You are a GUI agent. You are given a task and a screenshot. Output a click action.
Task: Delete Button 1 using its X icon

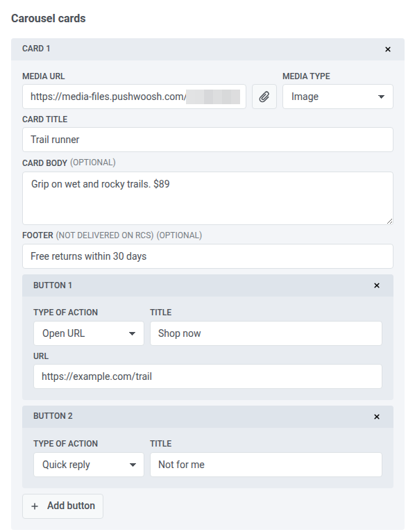click(377, 285)
